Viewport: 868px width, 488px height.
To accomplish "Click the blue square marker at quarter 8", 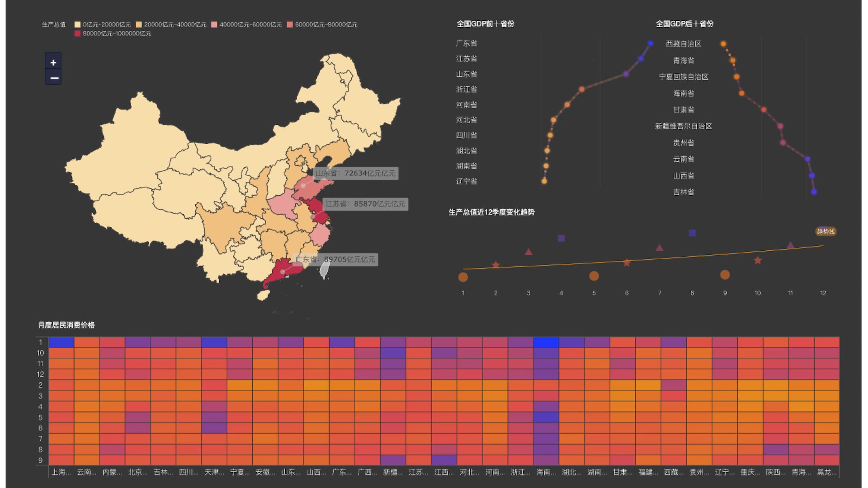I will point(692,233).
